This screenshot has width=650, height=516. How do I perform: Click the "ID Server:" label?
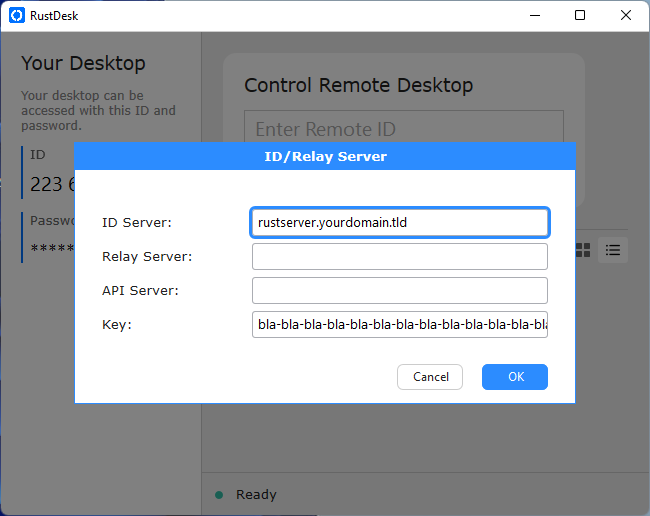point(137,223)
